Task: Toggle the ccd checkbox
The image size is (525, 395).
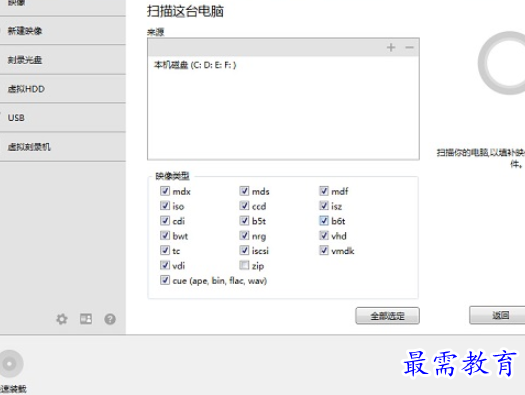Action: tap(244, 206)
